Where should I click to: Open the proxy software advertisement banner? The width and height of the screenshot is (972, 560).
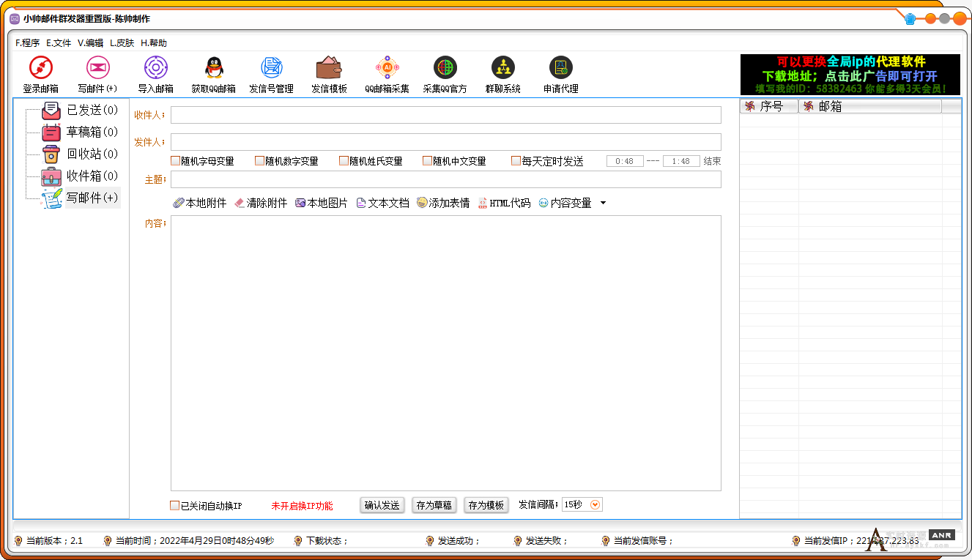click(x=850, y=75)
